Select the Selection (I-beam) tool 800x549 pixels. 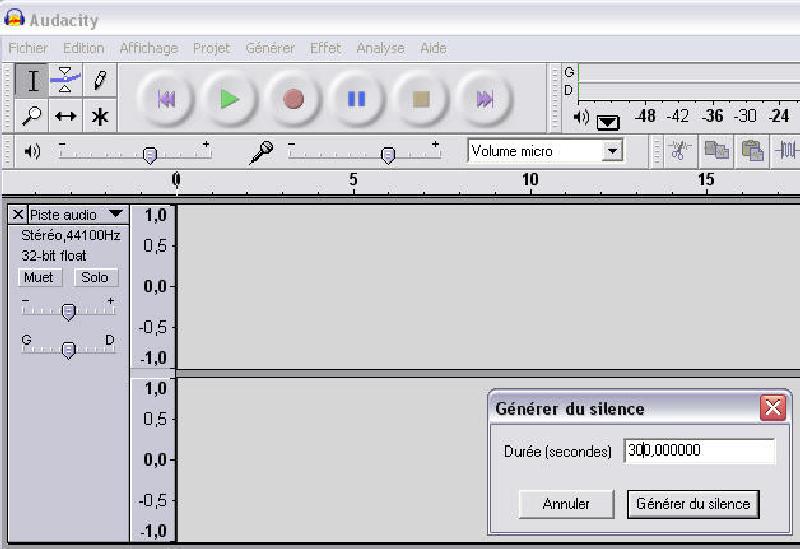click(32, 80)
